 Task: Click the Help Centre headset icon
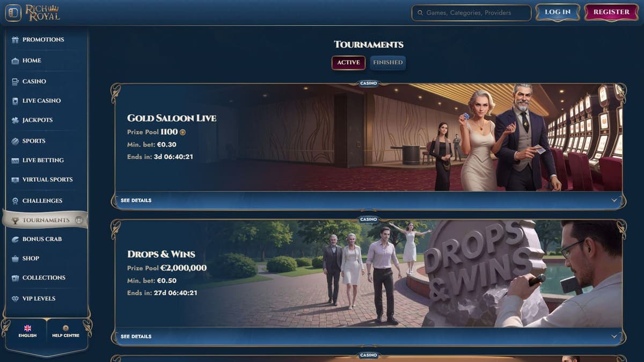(x=65, y=328)
